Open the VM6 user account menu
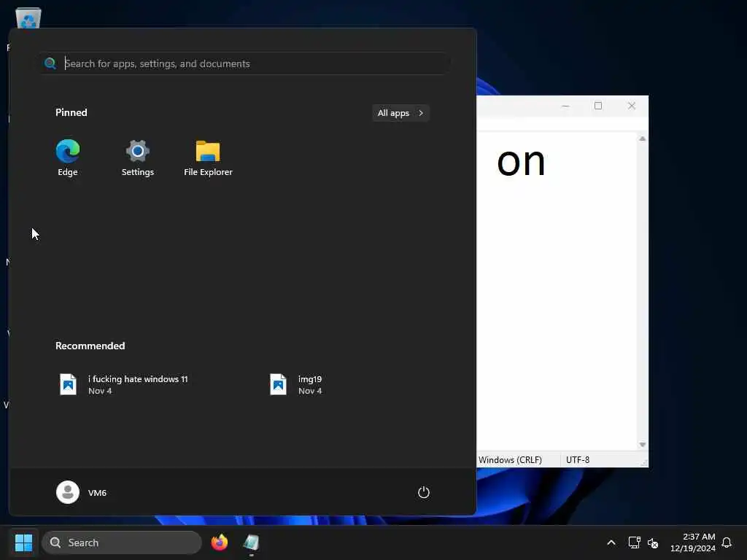Viewport: 747px width, 560px height. pos(82,492)
